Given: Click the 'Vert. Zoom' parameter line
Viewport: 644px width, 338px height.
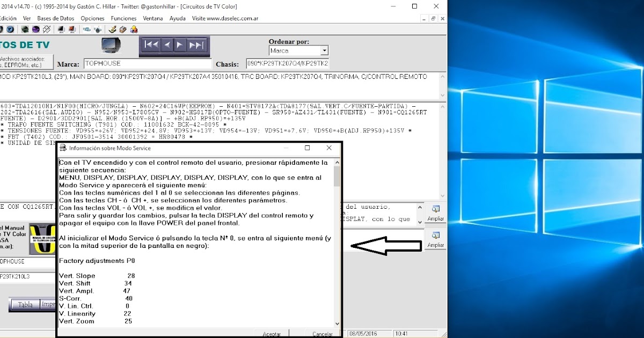Looking at the screenshot, I should coord(96,321).
